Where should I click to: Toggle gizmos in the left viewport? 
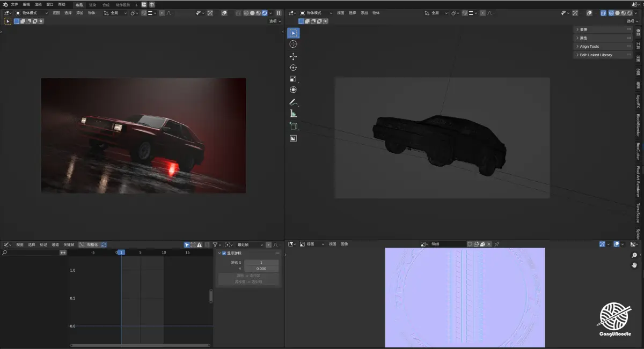coord(210,13)
